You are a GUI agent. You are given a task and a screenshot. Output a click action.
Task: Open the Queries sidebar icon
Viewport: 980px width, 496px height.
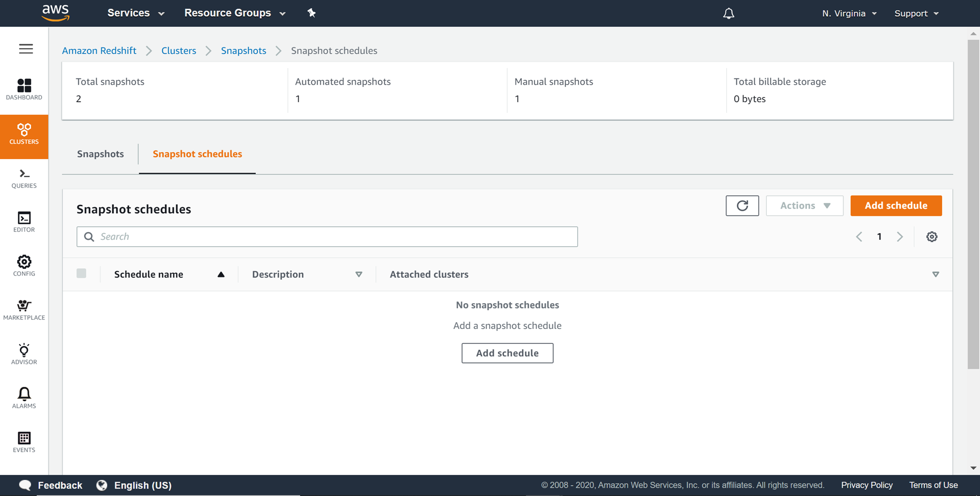click(x=24, y=178)
